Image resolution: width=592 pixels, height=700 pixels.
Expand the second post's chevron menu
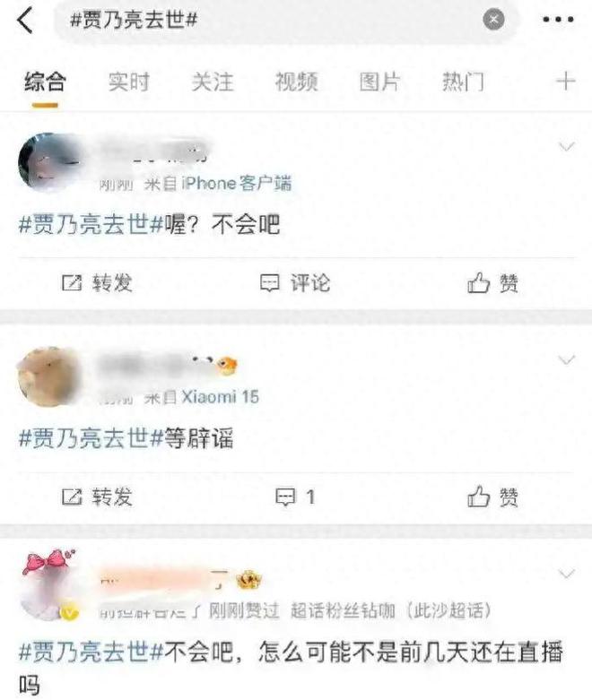[567, 359]
